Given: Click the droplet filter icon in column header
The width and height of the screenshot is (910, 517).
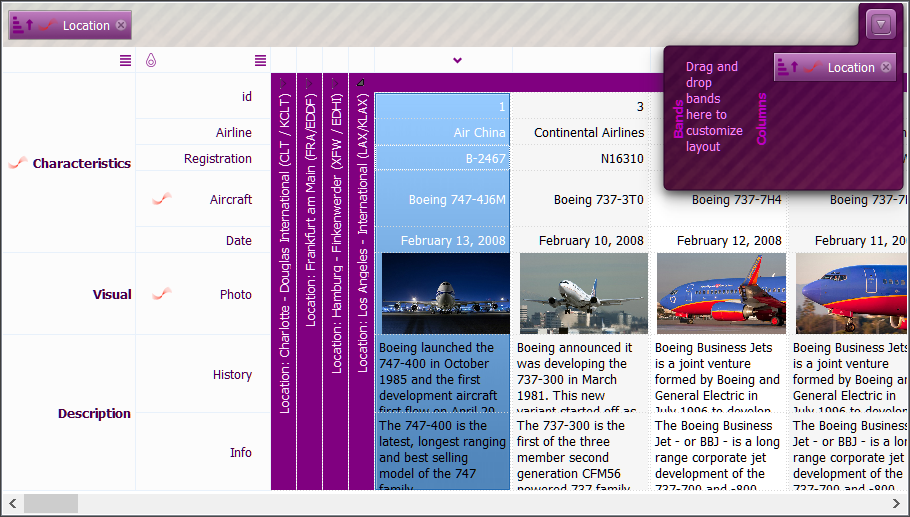Looking at the screenshot, I should point(150,61).
